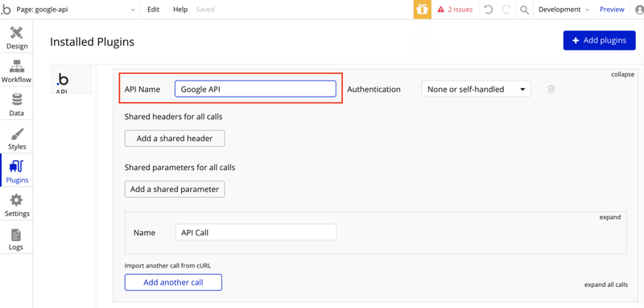Expand the API Call section
The image size is (644, 308).
(x=610, y=217)
